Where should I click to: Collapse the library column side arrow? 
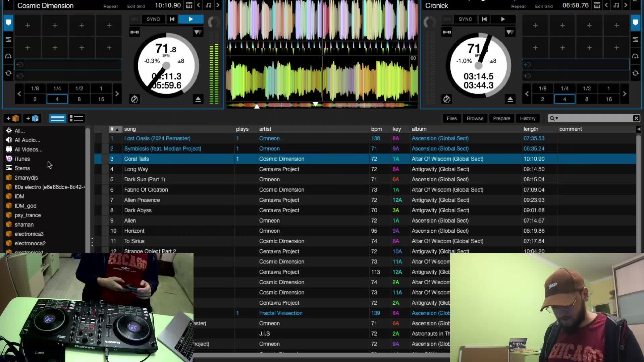click(638, 129)
